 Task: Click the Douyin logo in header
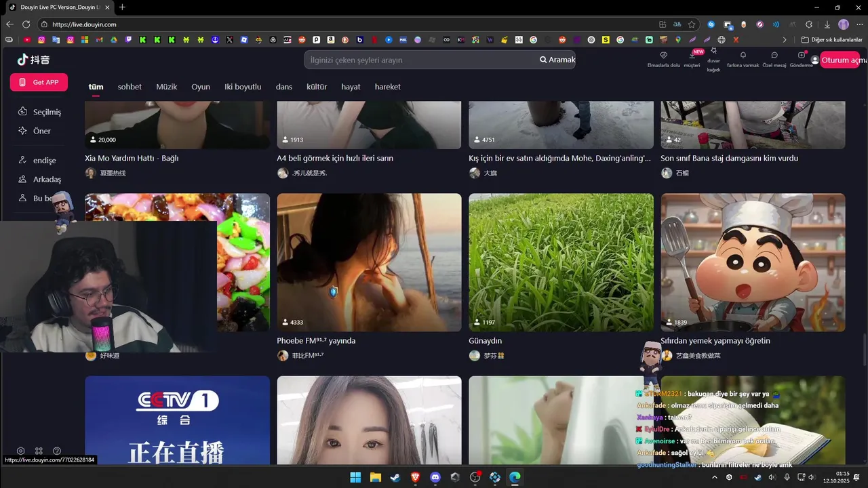(x=33, y=60)
